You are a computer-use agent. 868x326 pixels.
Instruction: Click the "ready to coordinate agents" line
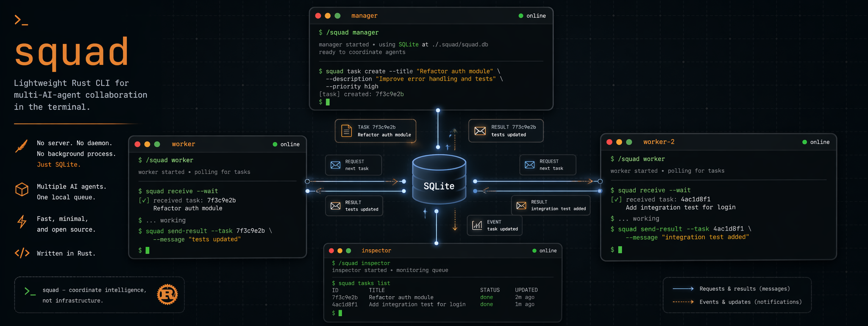362,52
